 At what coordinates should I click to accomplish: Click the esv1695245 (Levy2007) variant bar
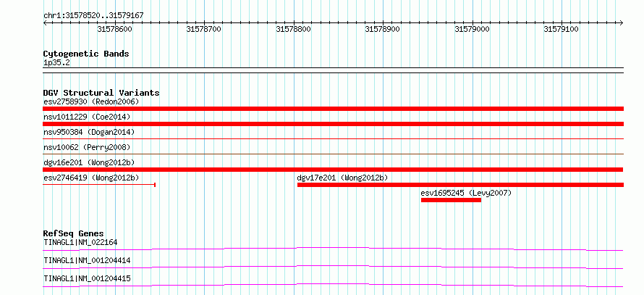pyautogui.click(x=451, y=200)
